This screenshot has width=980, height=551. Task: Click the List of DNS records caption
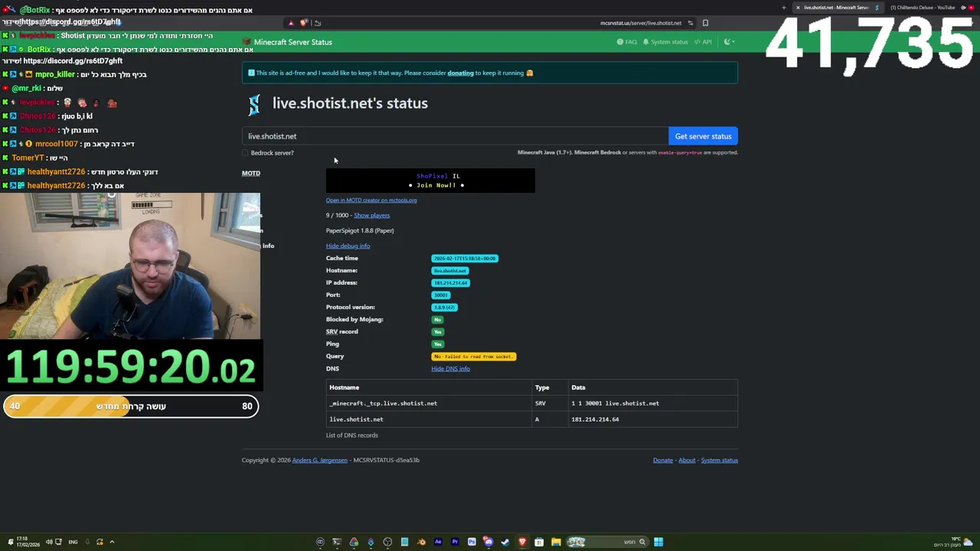(x=352, y=435)
